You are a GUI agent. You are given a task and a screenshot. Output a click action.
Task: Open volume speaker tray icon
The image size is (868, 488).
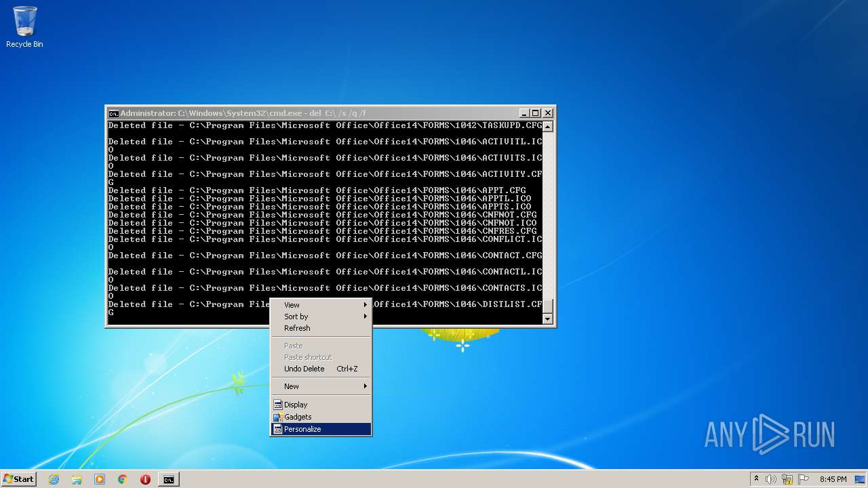pyautogui.click(x=771, y=479)
